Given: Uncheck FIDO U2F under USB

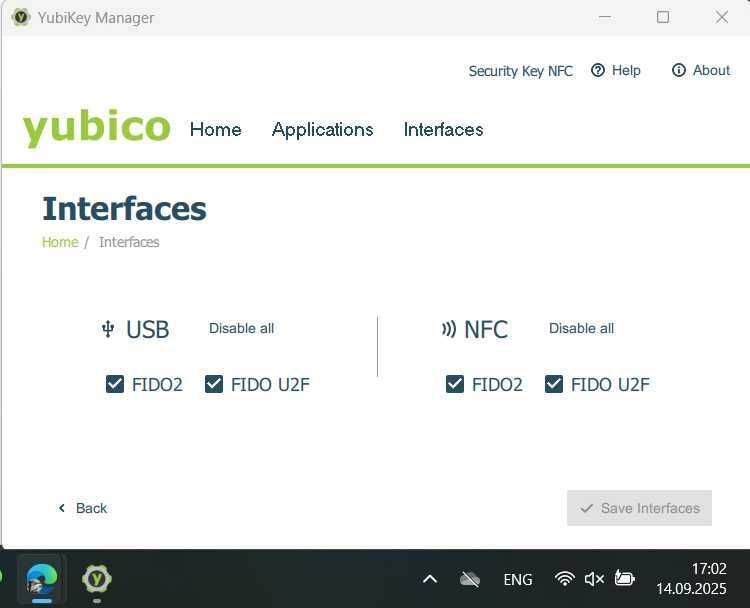Looking at the screenshot, I should tap(214, 384).
